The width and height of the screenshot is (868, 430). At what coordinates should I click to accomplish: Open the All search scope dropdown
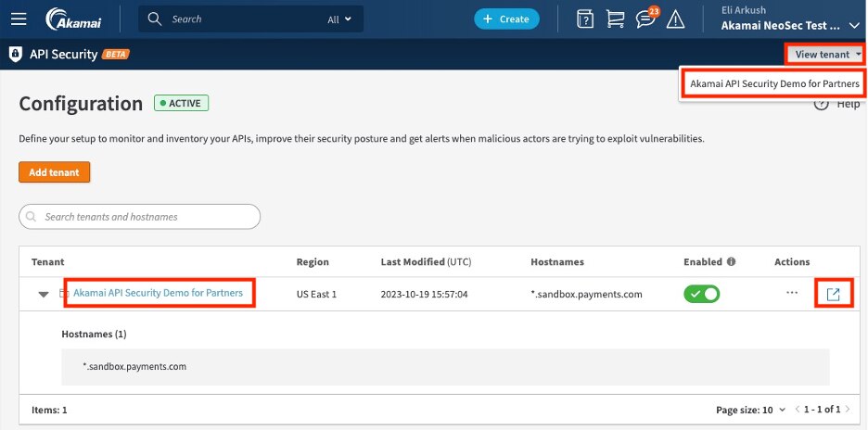point(339,19)
